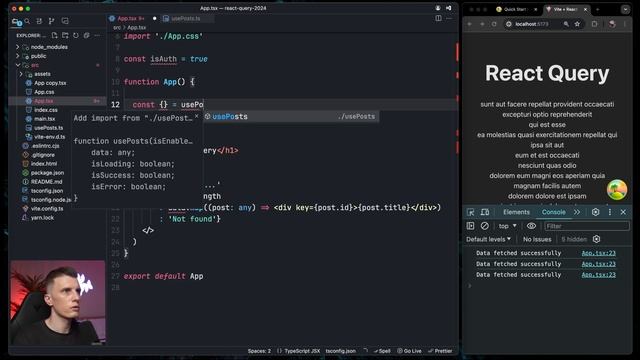This screenshot has height=360, width=640.
Task: Open the browser tab search dropdown
Action: pos(625,9)
